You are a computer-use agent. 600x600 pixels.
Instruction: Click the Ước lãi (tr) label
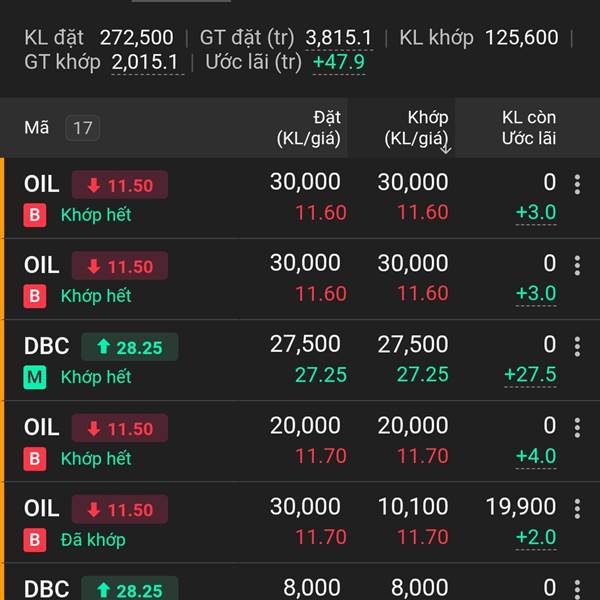pyautogui.click(x=253, y=63)
